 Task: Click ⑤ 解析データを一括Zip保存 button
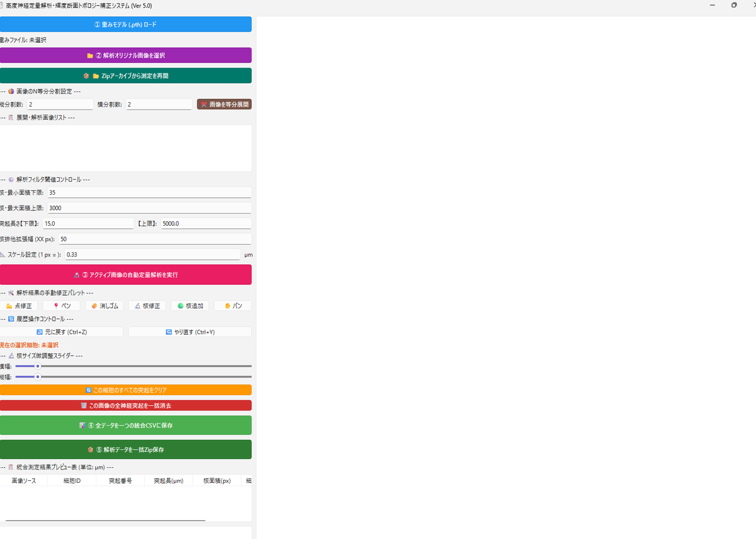tap(125, 449)
